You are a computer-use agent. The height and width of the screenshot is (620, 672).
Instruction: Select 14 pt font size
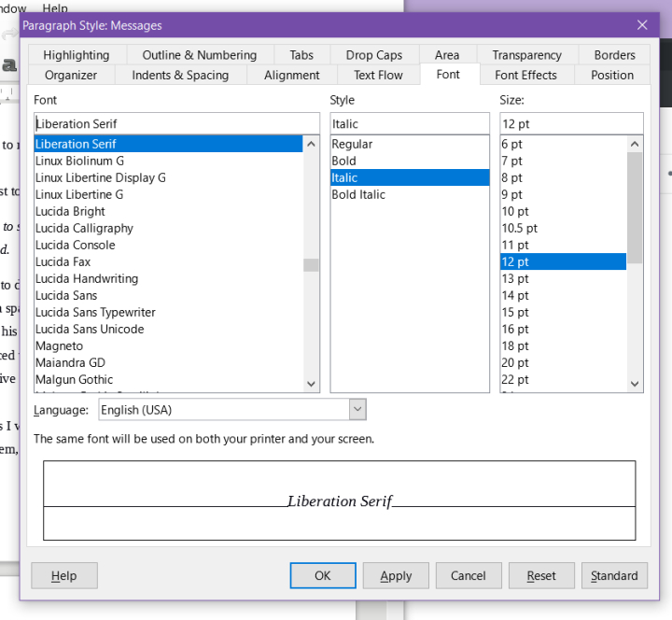[x=563, y=295]
